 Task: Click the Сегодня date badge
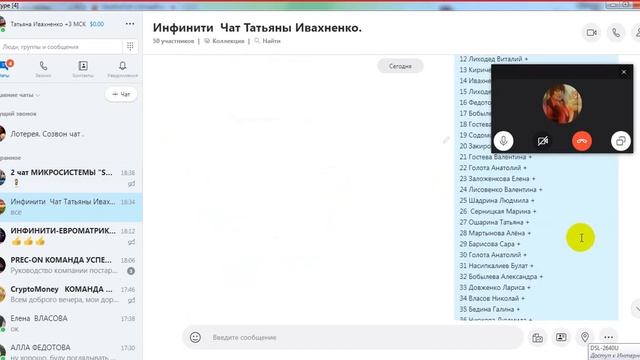pyautogui.click(x=400, y=66)
